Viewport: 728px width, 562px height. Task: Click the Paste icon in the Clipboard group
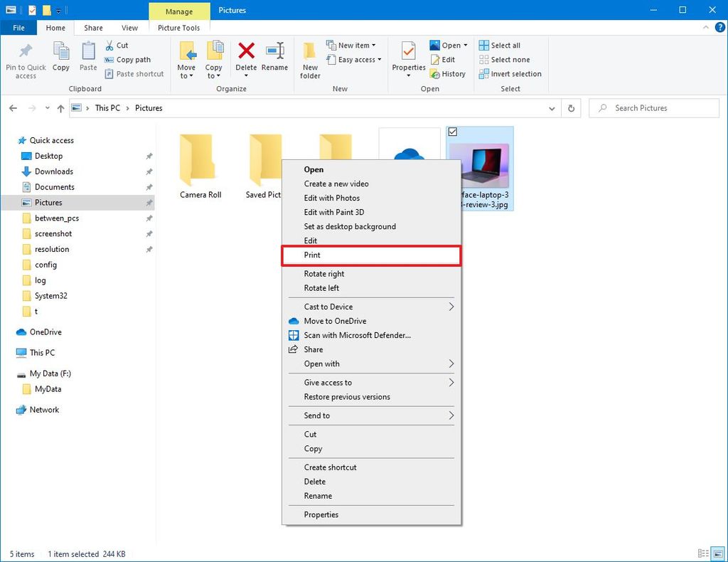click(x=87, y=60)
